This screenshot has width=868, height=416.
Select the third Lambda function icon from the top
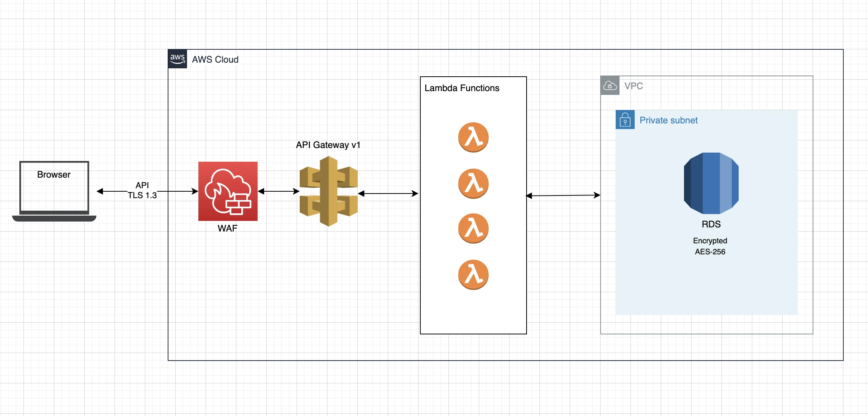[473, 228]
